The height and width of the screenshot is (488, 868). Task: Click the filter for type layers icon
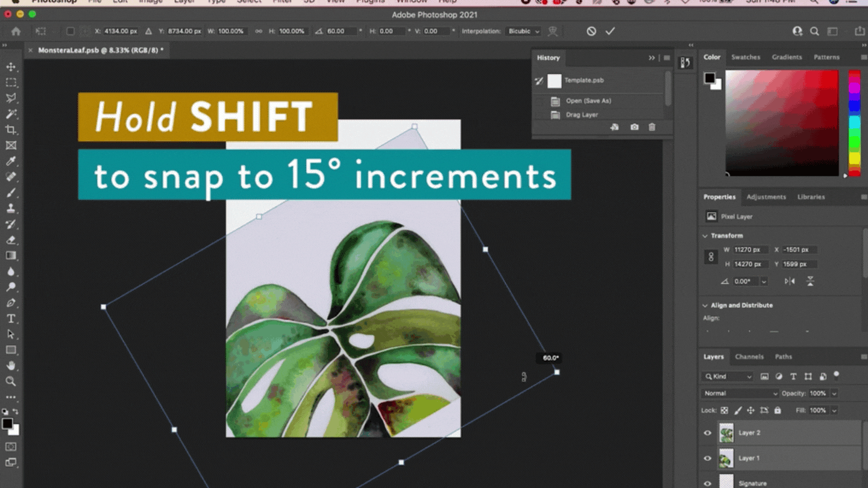(793, 376)
